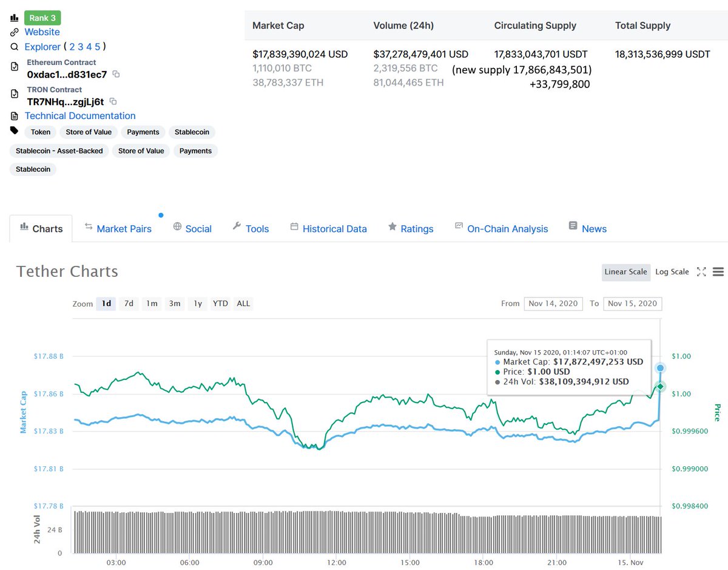Open explorer link number 2
Image resolution: width=728 pixels, height=570 pixels.
[x=72, y=47]
